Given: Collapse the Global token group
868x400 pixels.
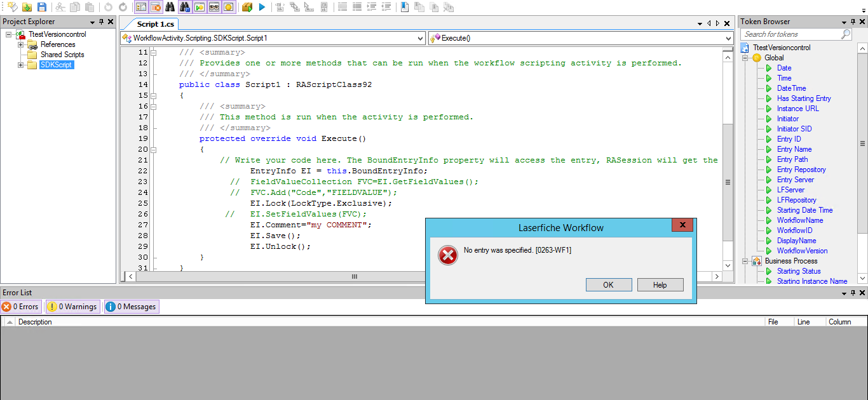Looking at the screenshot, I should click(x=745, y=58).
